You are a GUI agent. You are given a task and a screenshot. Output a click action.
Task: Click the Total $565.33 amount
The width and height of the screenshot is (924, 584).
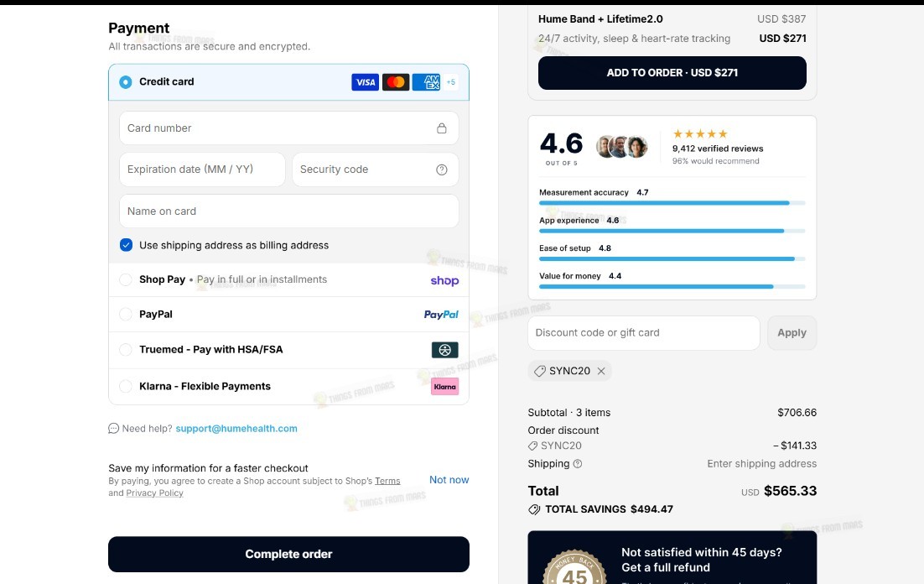point(790,491)
